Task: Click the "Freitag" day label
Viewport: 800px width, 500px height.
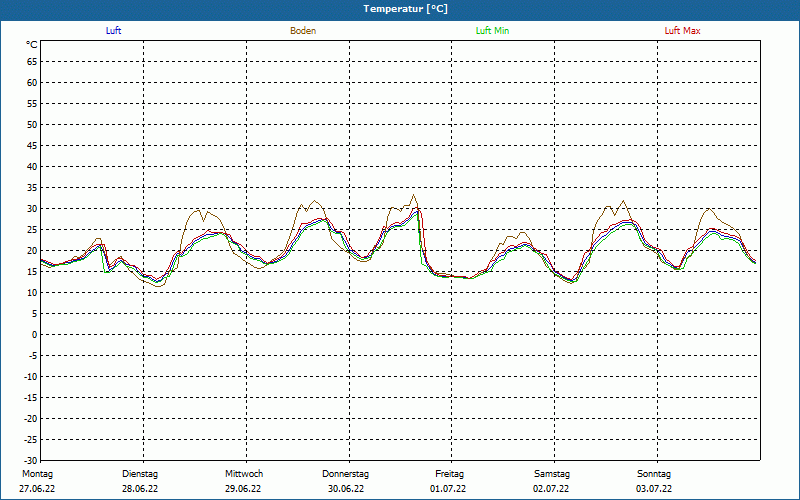Action: tap(449, 474)
